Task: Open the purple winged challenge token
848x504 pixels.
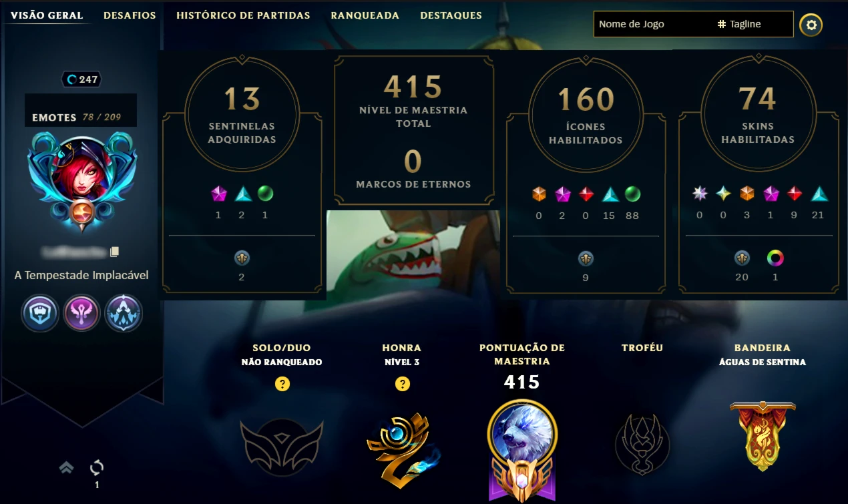Action: pyautogui.click(x=81, y=313)
